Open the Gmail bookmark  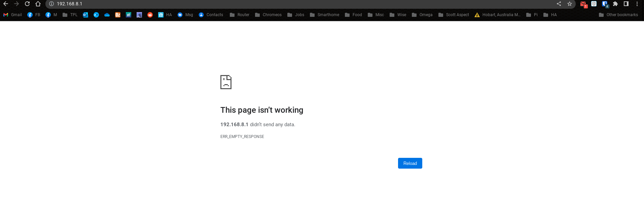click(x=12, y=15)
